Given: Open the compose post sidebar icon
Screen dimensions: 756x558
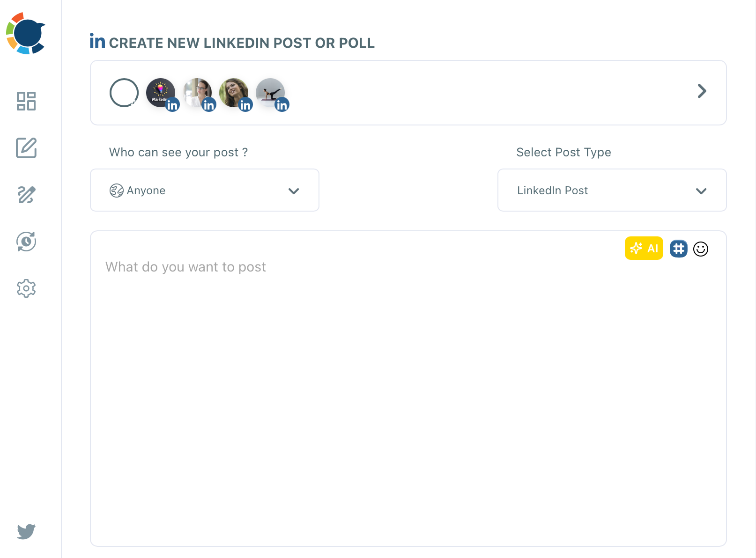Looking at the screenshot, I should coord(27,149).
